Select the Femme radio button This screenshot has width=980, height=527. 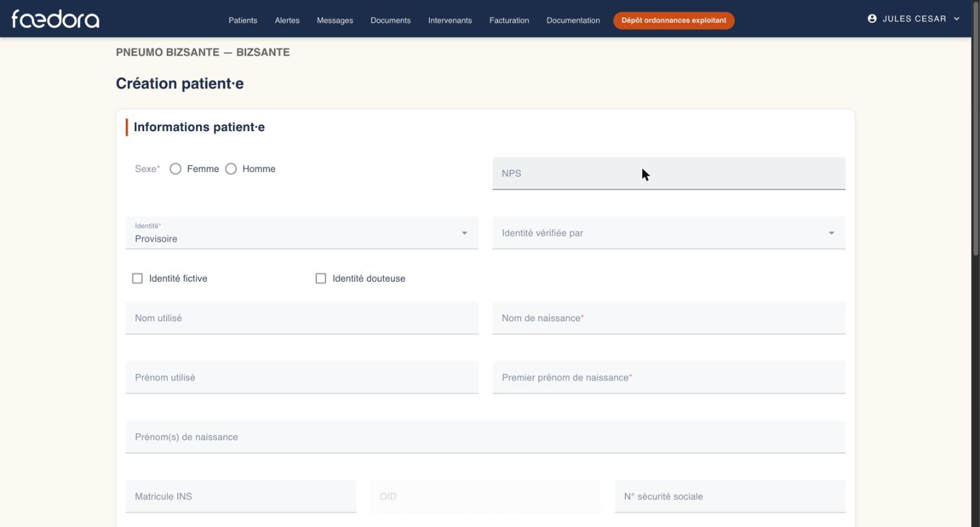point(175,169)
